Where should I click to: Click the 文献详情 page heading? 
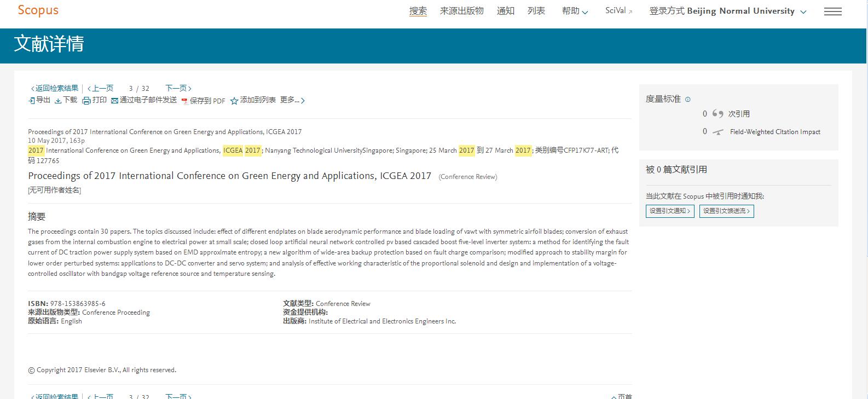49,44
